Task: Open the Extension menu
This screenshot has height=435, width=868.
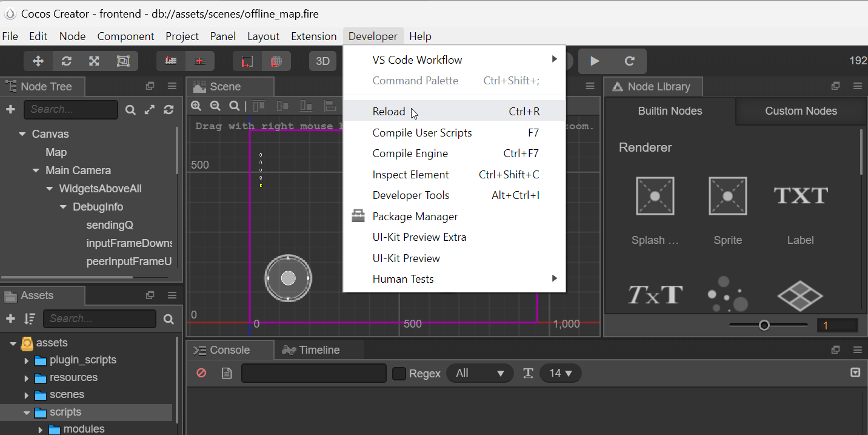Action: tap(313, 36)
